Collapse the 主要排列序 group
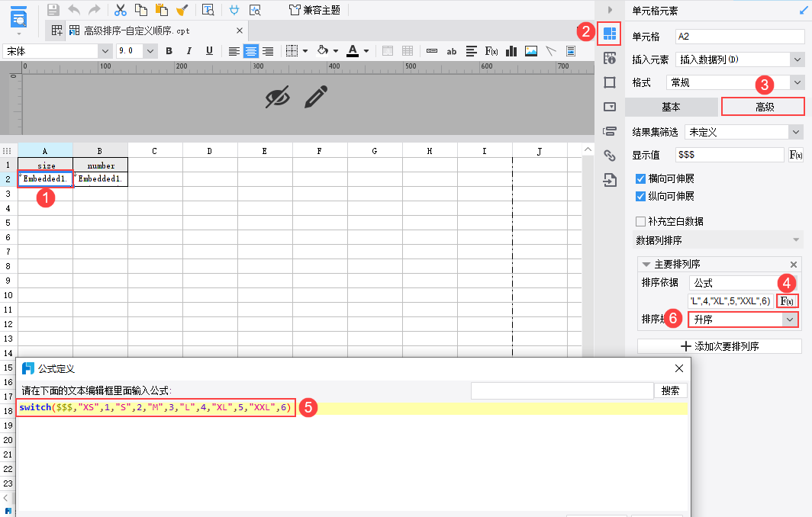812x517 pixels. [646, 264]
